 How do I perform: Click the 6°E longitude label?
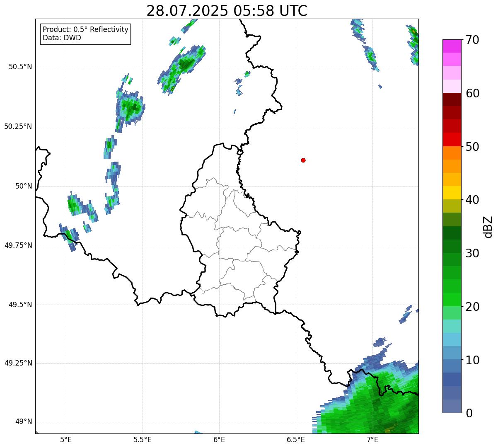(219, 439)
